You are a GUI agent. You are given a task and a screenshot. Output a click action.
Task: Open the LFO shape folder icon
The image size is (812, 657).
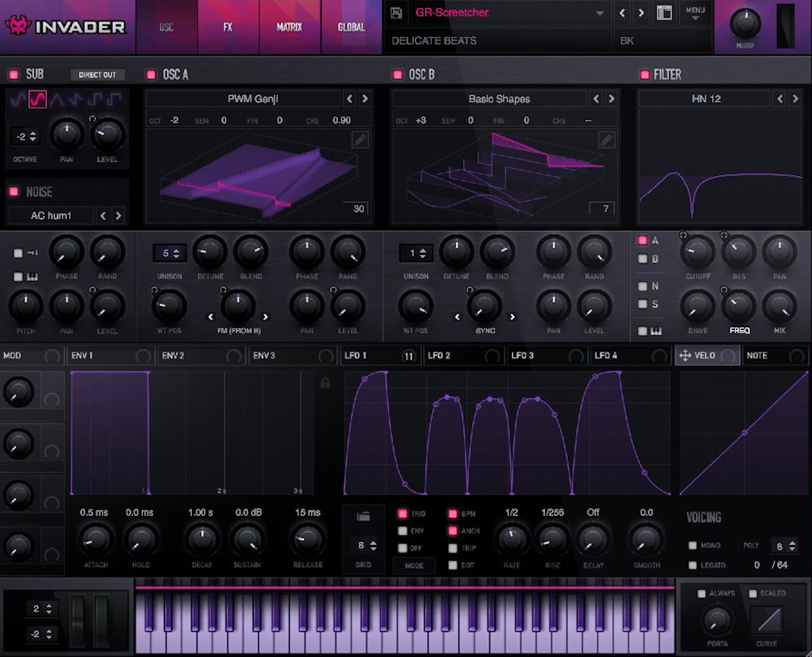pyautogui.click(x=364, y=517)
